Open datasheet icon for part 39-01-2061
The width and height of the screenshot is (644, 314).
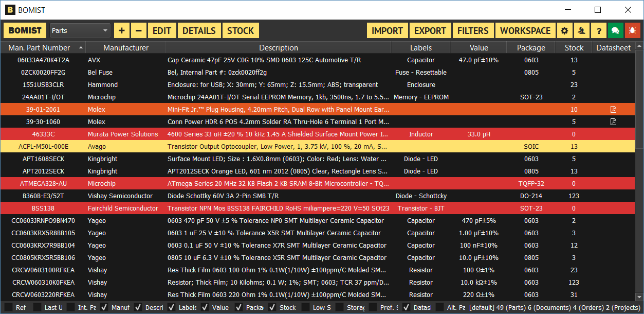pos(613,110)
